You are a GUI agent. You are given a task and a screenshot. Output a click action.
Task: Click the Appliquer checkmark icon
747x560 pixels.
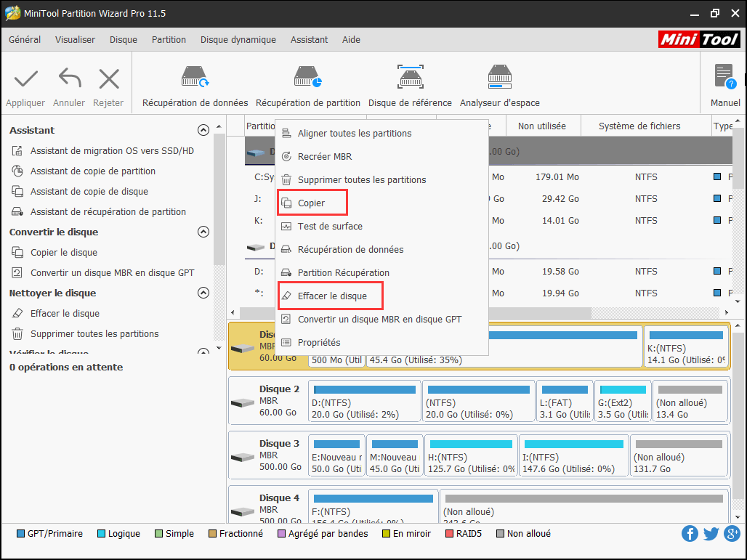25,79
